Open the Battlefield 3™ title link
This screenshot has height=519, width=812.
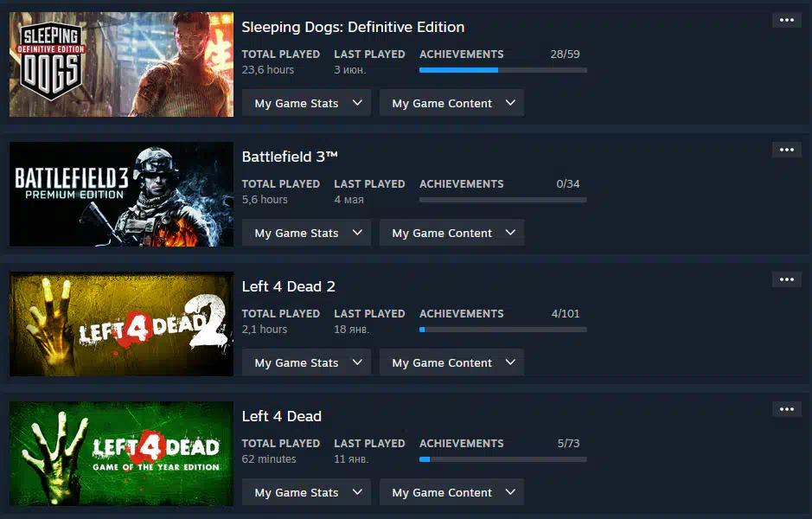pyautogui.click(x=290, y=157)
